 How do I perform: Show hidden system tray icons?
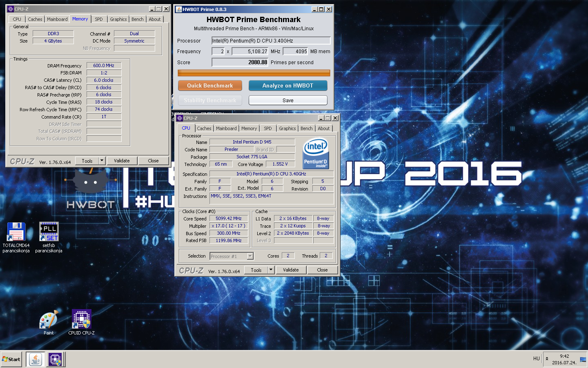[547, 359]
